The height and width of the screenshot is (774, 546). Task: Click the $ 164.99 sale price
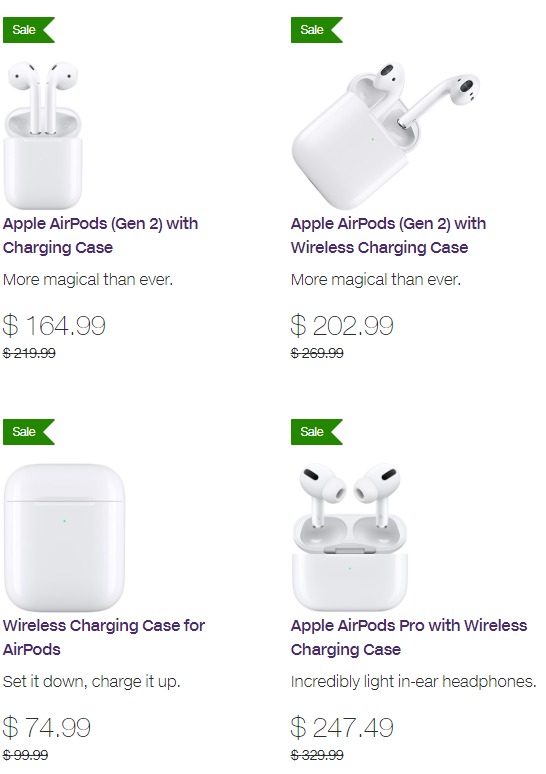coord(54,325)
